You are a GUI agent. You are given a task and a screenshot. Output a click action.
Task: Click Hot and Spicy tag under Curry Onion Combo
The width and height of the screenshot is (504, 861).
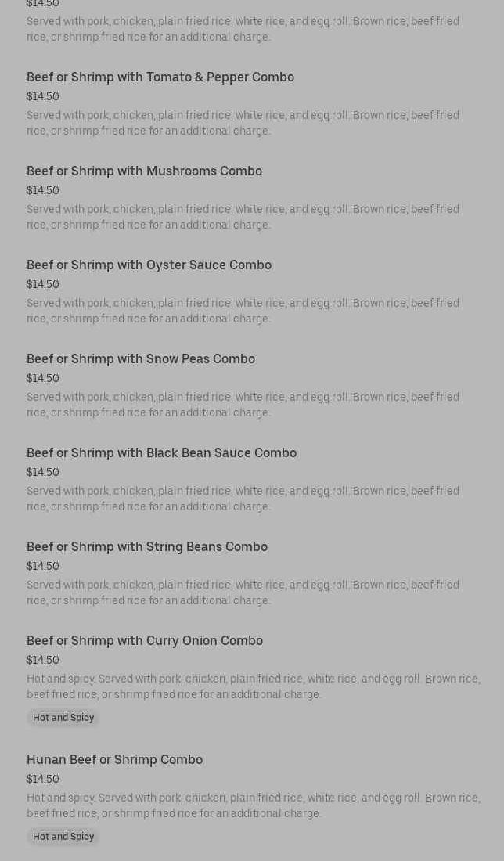(x=63, y=718)
